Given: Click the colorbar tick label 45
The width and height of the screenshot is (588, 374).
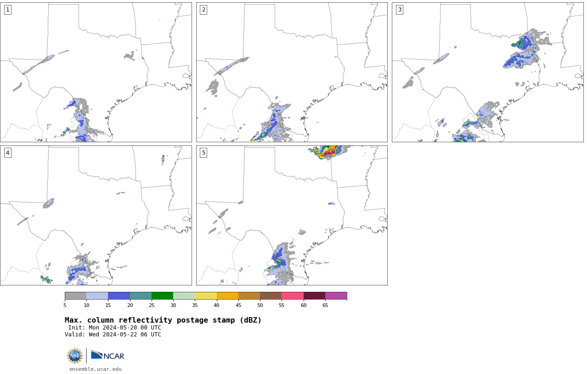Looking at the screenshot, I should pos(238,305).
